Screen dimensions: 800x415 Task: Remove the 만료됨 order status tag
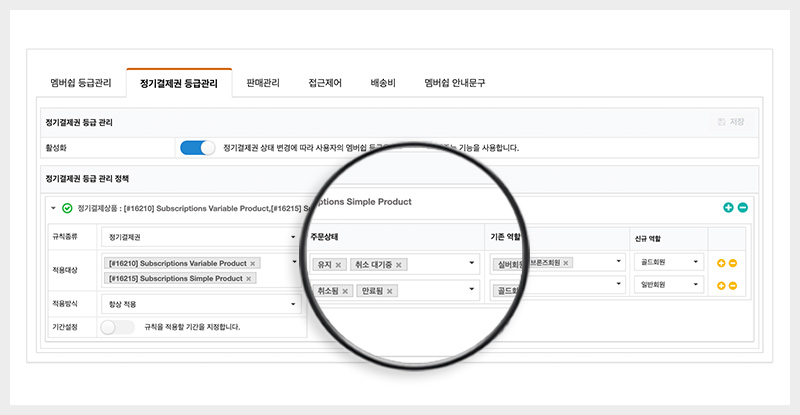[390, 291]
